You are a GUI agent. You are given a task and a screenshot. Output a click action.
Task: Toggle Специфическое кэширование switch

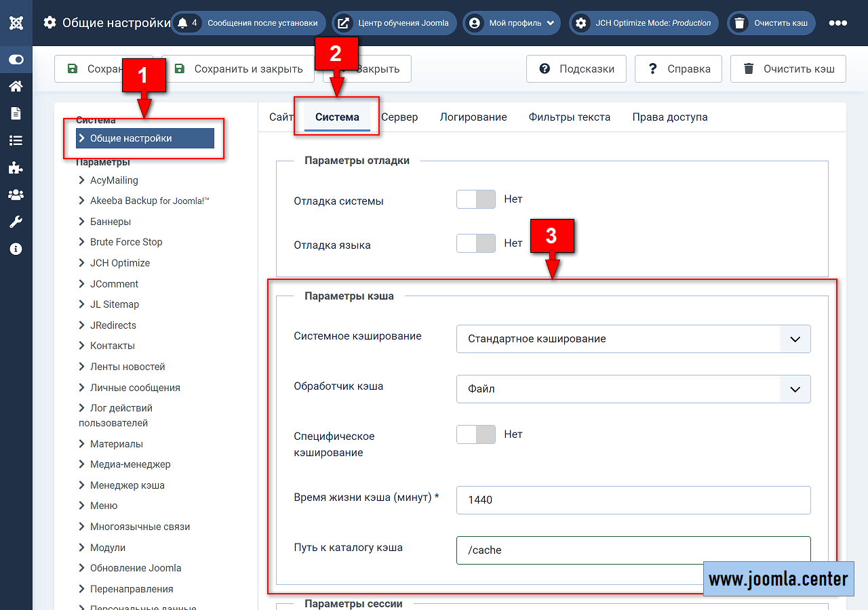[475, 434]
